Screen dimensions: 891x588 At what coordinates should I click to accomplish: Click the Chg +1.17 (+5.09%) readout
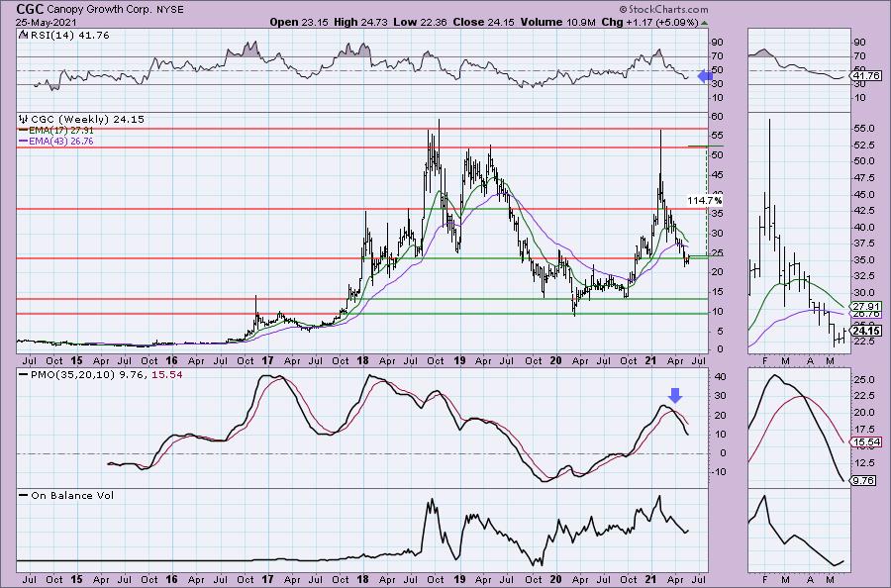click(648, 22)
